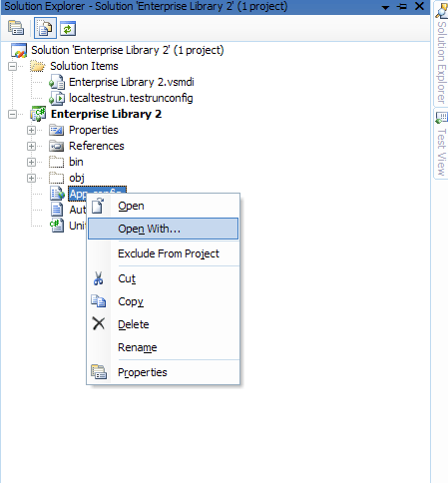This screenshot has height=483, width=448.
Task: Click the scissors Cut icon
Action: click(98, 278)
